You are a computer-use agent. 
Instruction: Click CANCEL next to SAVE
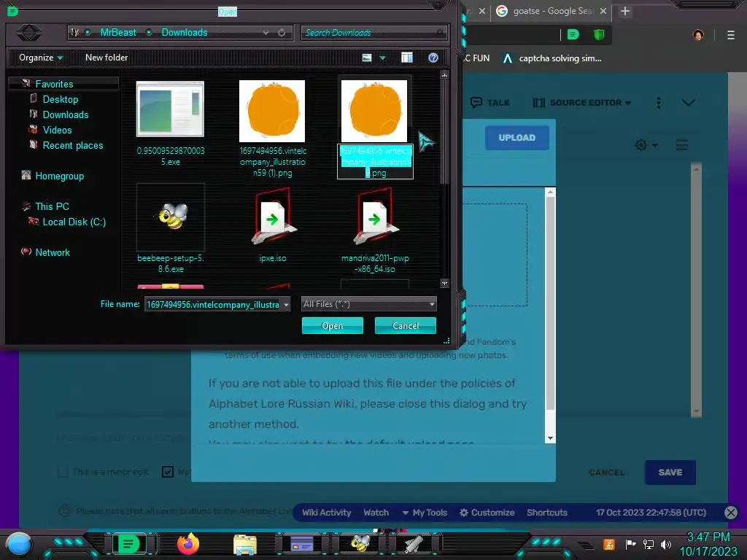606,472
